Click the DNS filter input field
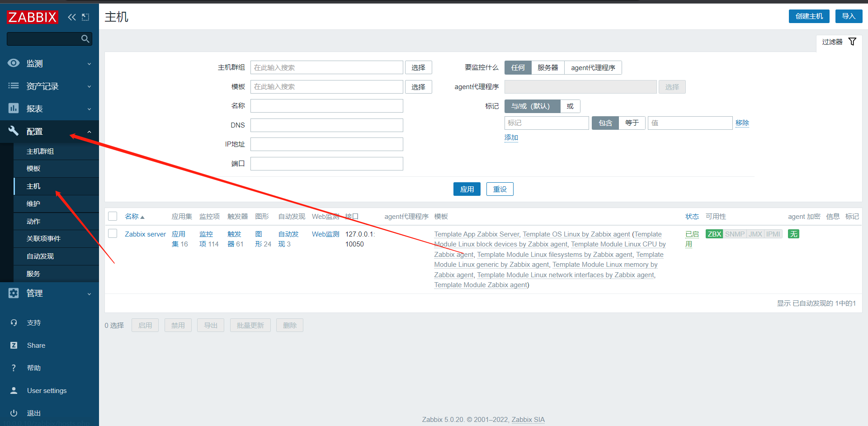The image size is (868, 426). coord(327,125)
